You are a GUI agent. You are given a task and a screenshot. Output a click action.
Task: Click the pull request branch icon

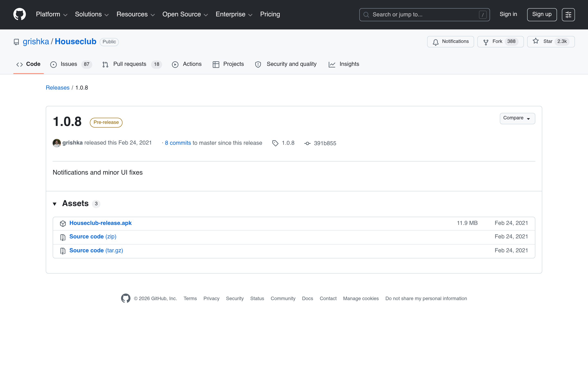105,64
